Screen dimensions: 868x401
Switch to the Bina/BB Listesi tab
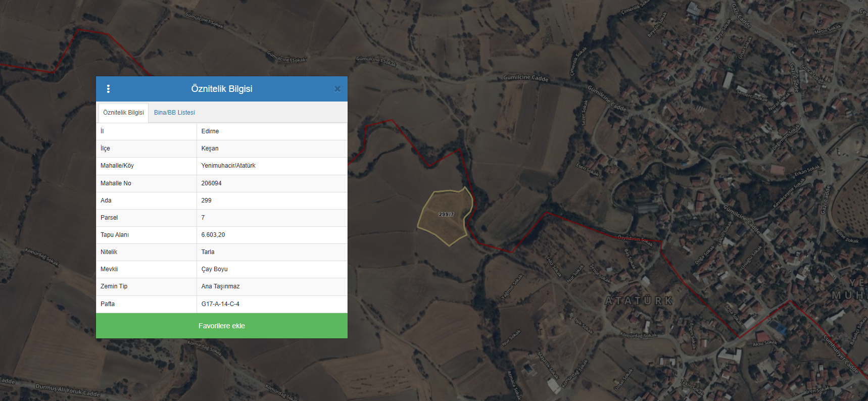(174, 113)
